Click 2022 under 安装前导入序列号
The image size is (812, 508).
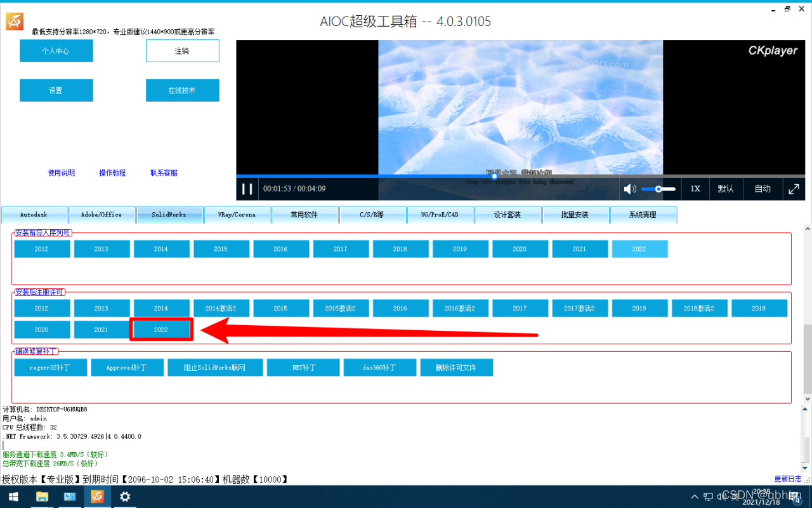point(639,249)
